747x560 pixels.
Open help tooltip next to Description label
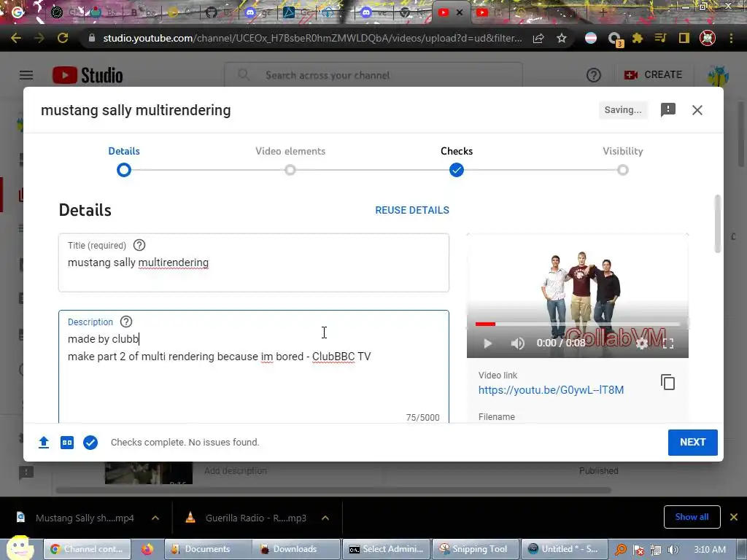pyautogui.click(x=125, y=322)
